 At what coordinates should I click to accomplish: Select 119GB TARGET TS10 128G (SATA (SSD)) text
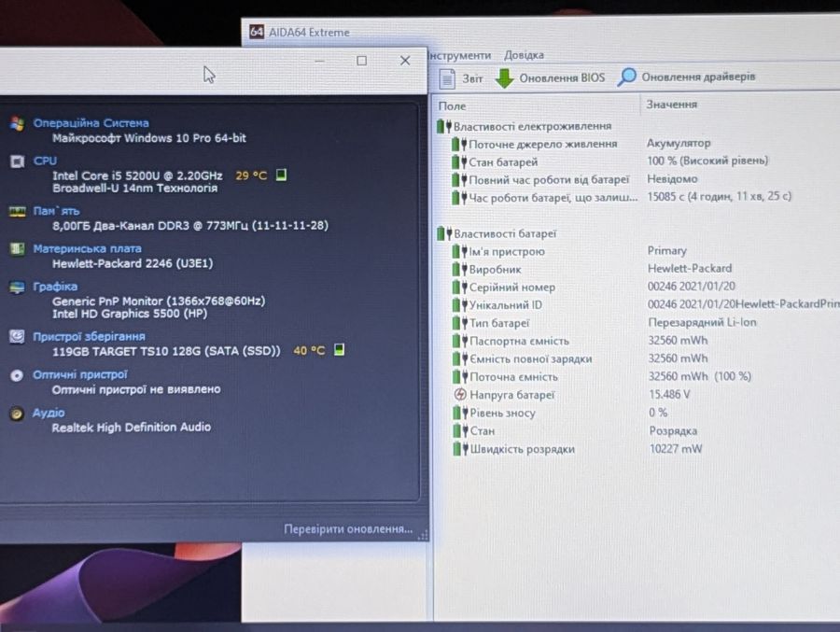[x=166, y=351]
